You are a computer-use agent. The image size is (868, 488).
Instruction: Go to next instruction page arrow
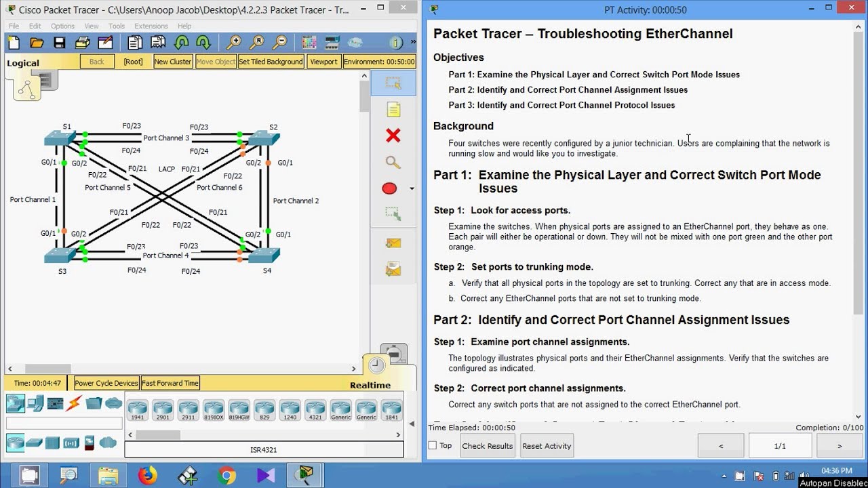tap(840, 446)
